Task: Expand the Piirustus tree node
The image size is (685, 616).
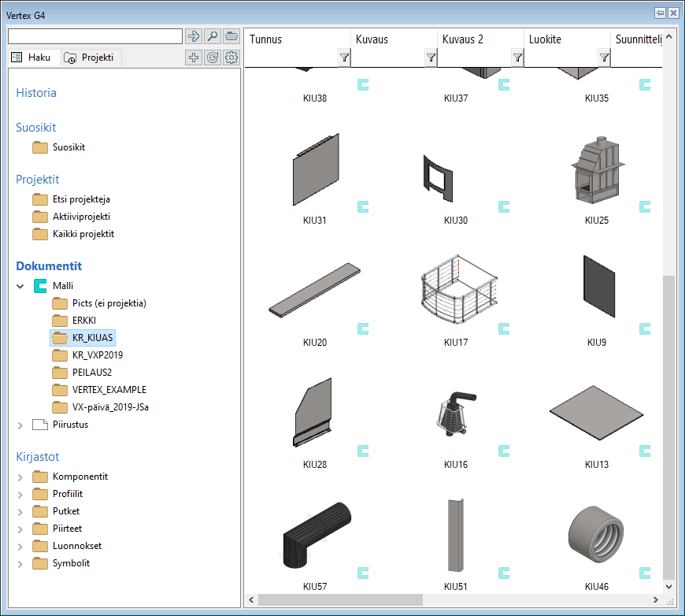Action: 20,425
